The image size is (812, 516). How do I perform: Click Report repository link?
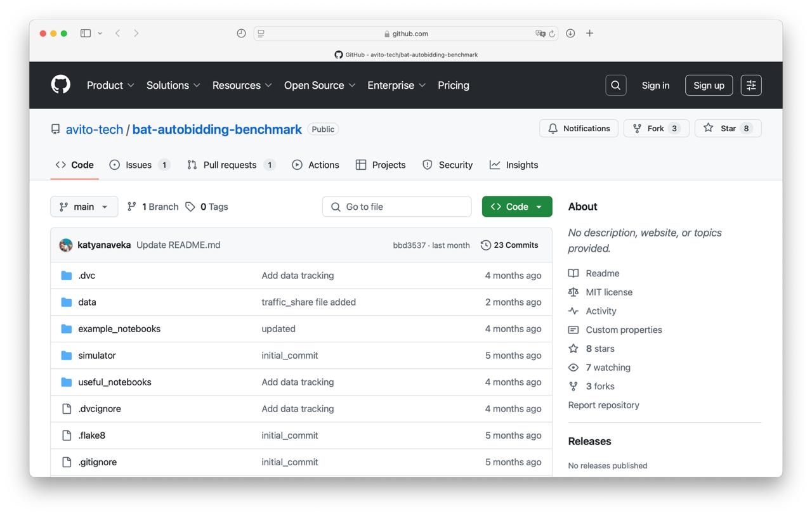click(x=604, y=405)
